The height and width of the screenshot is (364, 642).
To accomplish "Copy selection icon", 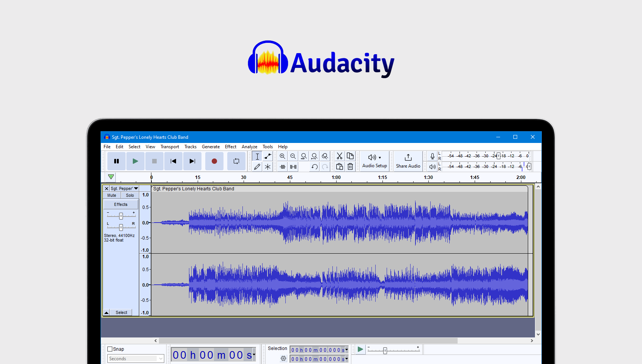I will (x=350, y=156).
